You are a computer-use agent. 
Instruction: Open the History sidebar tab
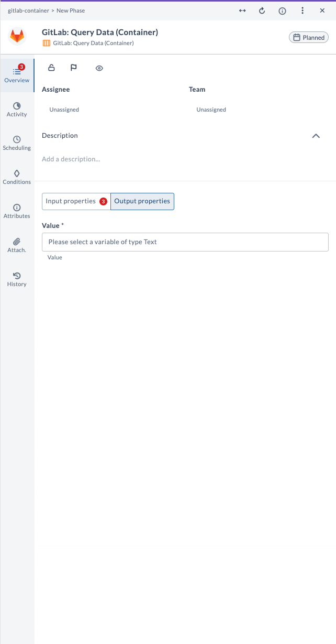pyautogui.click(x=17, y=279)
